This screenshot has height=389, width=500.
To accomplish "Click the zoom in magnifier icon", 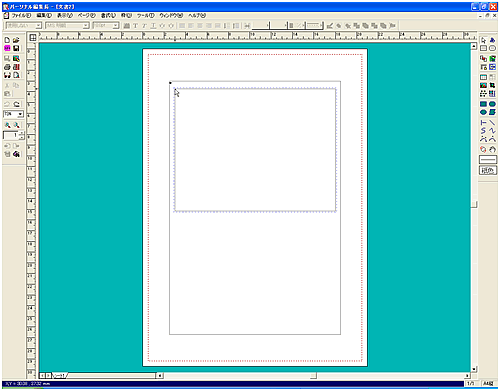I will [x=7, y=125].
